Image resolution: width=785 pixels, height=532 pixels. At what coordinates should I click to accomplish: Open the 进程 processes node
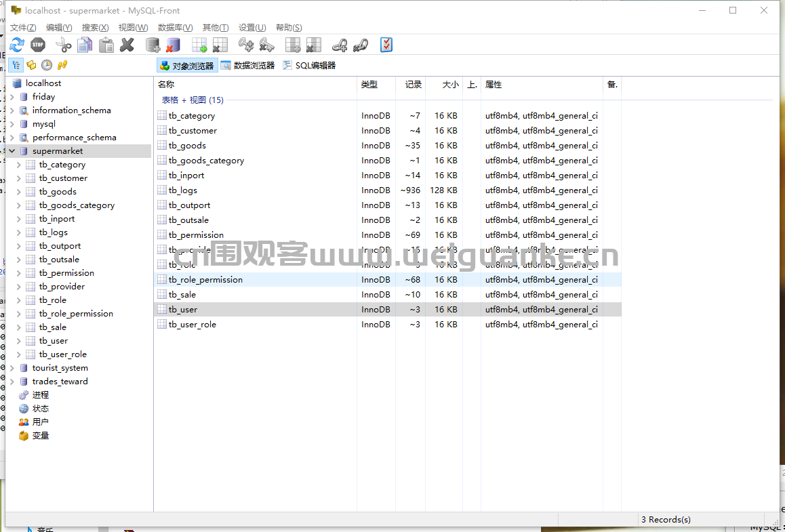41,395
